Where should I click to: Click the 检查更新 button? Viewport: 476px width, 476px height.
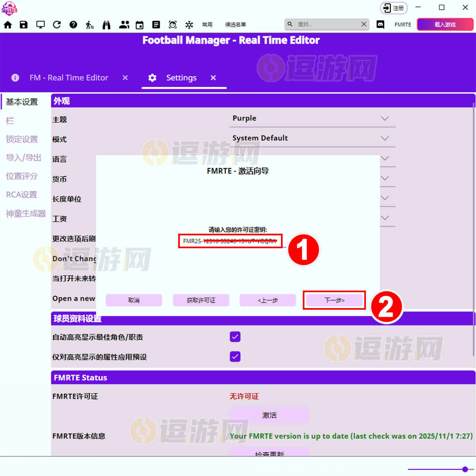coord(269,452)
